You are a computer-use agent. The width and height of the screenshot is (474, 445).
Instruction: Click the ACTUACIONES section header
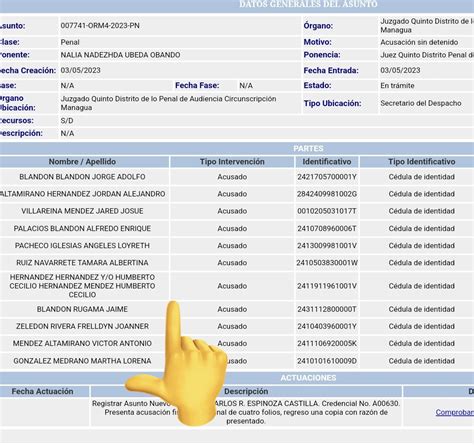point(308,378)
